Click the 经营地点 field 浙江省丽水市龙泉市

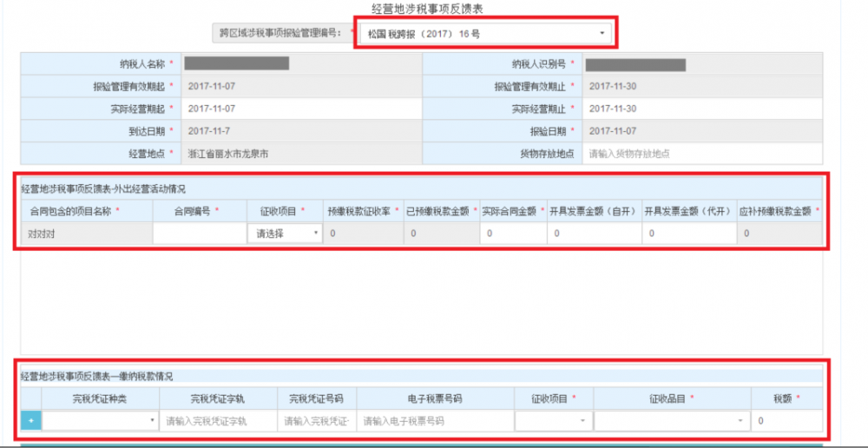[x=300, y=153]
